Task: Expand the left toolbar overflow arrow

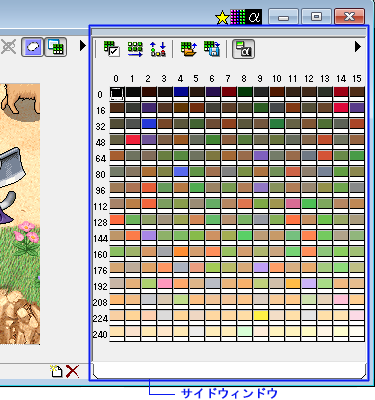Action: click(x=83, y=45)
